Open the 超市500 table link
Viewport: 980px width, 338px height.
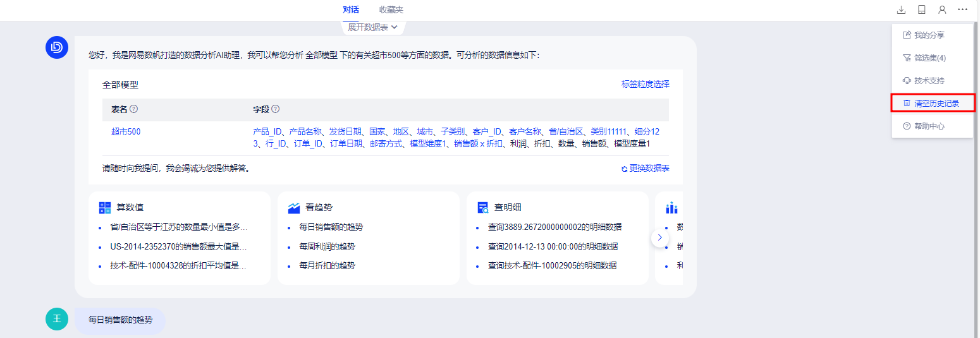pos(126,132)
